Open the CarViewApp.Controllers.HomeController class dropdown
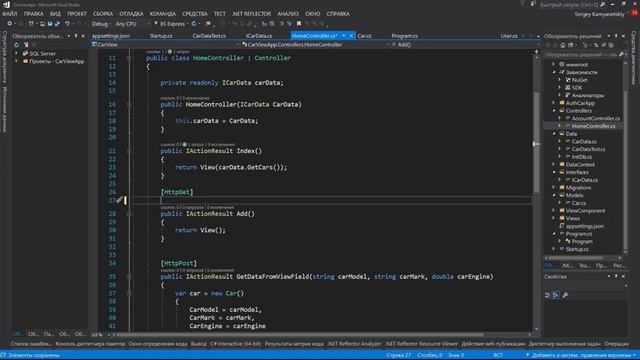This screenshot has height=360, width=640. point(316,44)
